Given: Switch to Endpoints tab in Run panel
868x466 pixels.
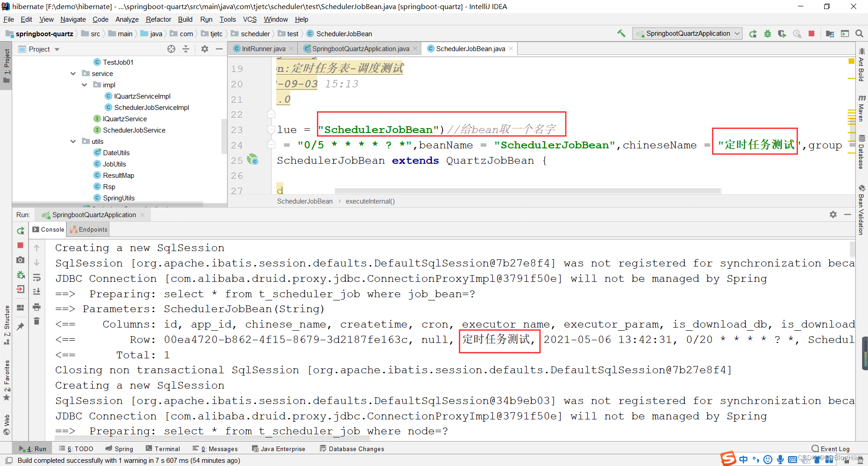Looking at the screenshot, I should [89, 229].
